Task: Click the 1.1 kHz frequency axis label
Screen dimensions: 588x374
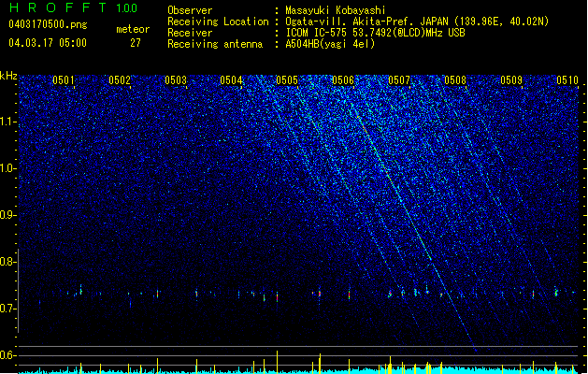Action: tap(7, 122)
